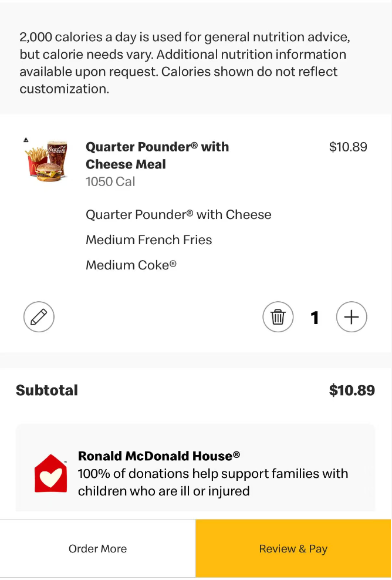The width and height of the screenshot is (392, 580).
Task: Click the pencil edit icon for the meal
Action: (x=39, y=318)
